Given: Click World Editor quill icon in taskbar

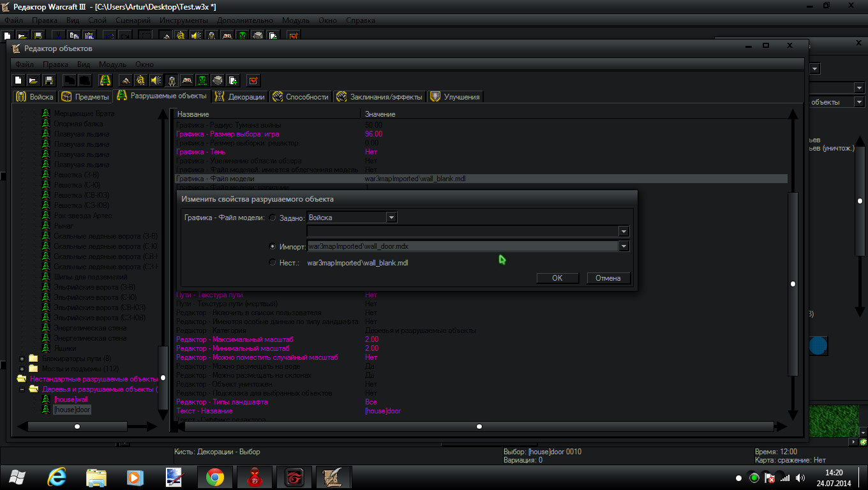Looking at the screenshot, I should pyautogui.click(x=333, y=477).
